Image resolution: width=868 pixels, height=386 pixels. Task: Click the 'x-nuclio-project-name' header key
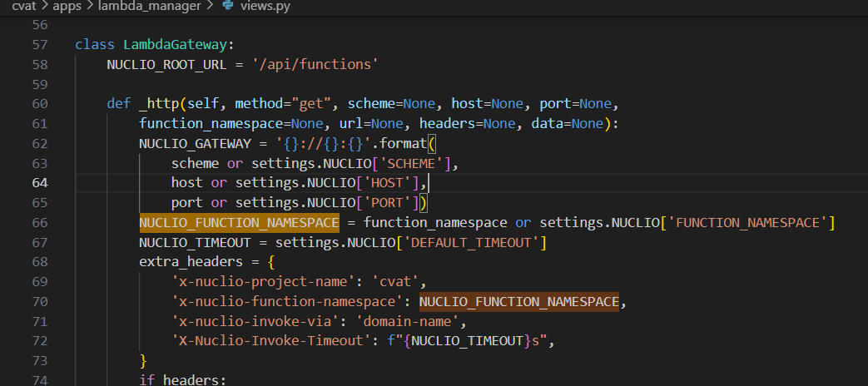pos(263,282)
